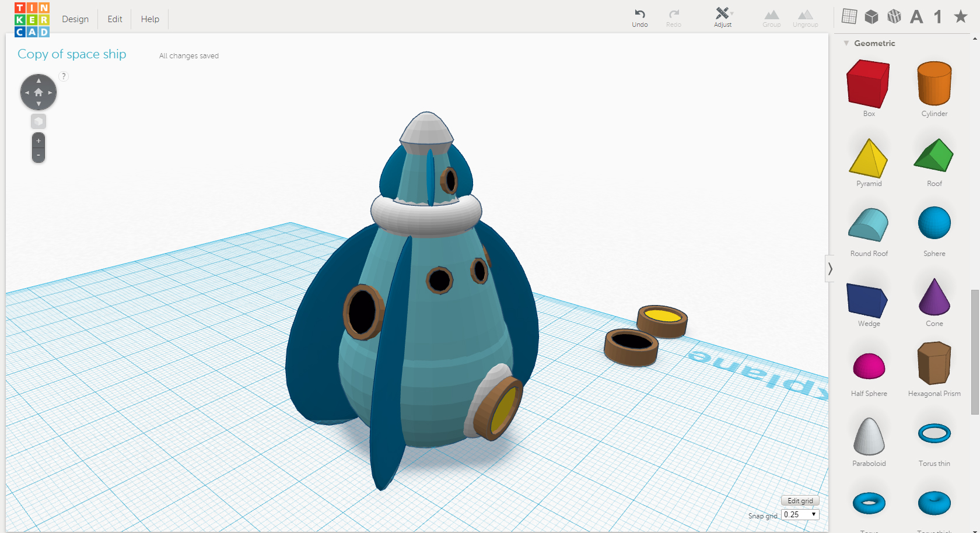Viewport: 980px width, 533px height.
Task: Click the shapes panel scrollbar thumb
Action: (975, 352)
